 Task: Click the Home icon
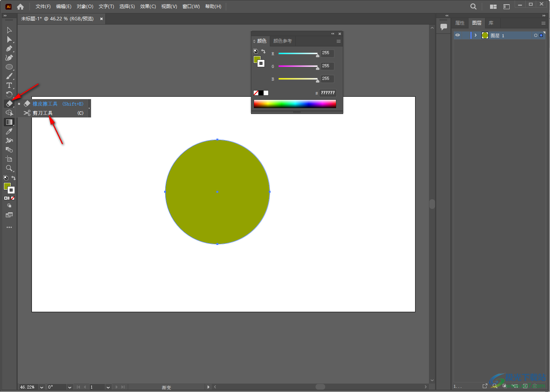point(20,7)
